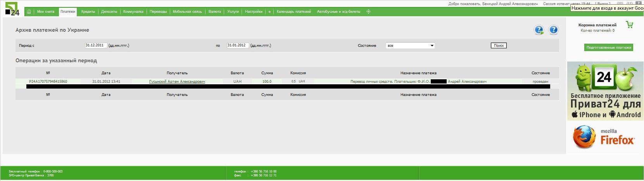Select the Платежи tab

[68, 12]
